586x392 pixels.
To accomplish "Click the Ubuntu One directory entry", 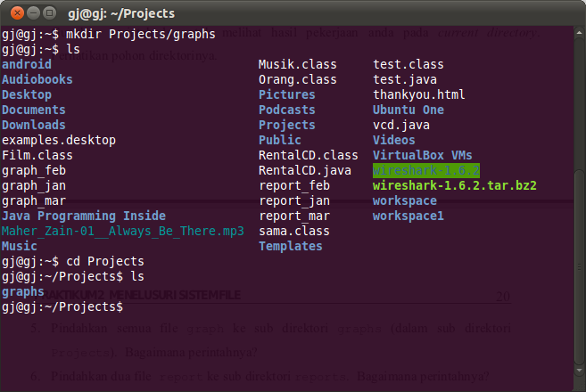I will pos(409,110).
